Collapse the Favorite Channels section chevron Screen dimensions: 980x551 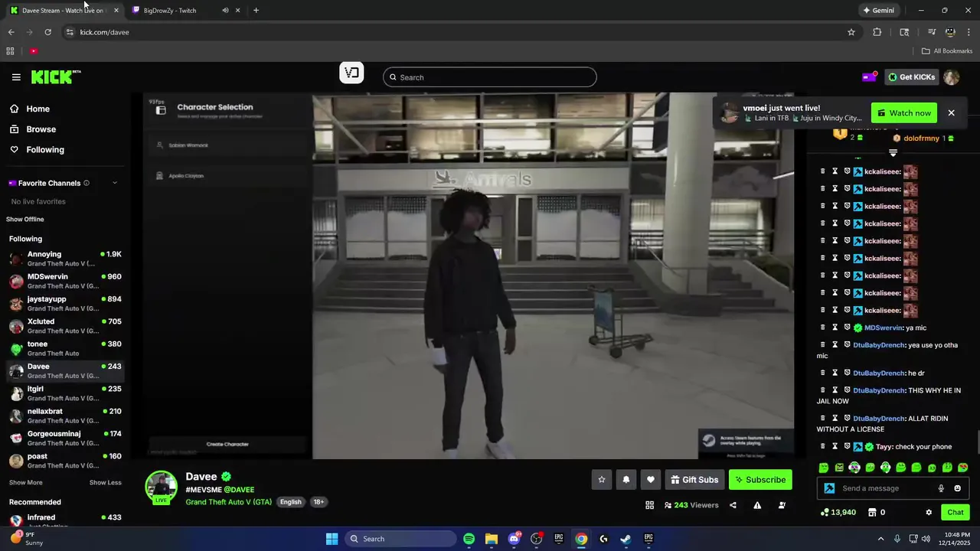[115, 183]
